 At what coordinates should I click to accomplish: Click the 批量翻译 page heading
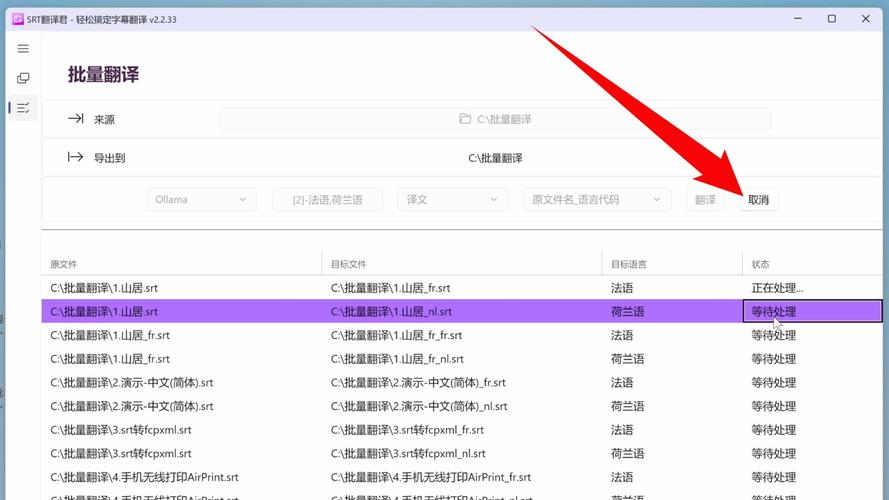pyautogui.click(x=103, y=75)
